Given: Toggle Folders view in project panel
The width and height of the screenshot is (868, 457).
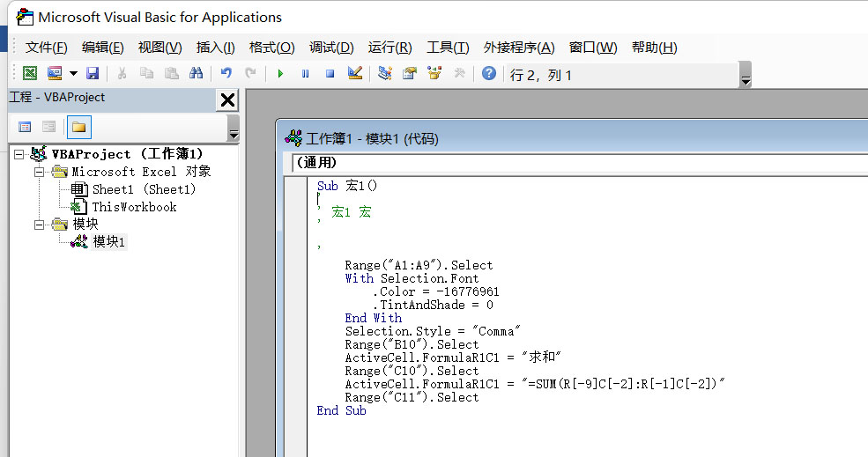Looking at the screenshot, I should [x=78, y=128].
